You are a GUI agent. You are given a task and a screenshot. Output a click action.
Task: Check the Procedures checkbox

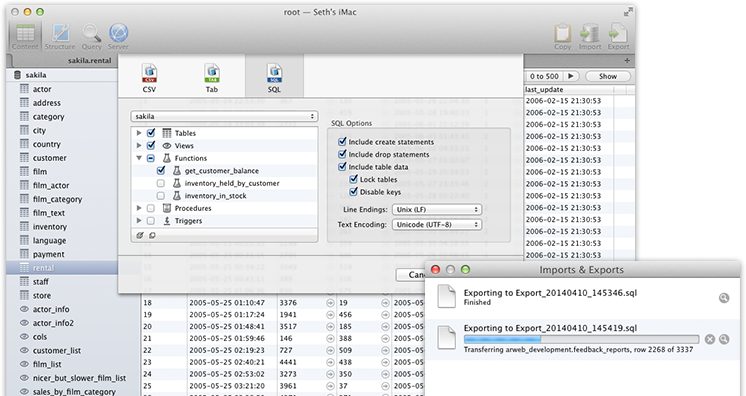click(x=151, y=208)
